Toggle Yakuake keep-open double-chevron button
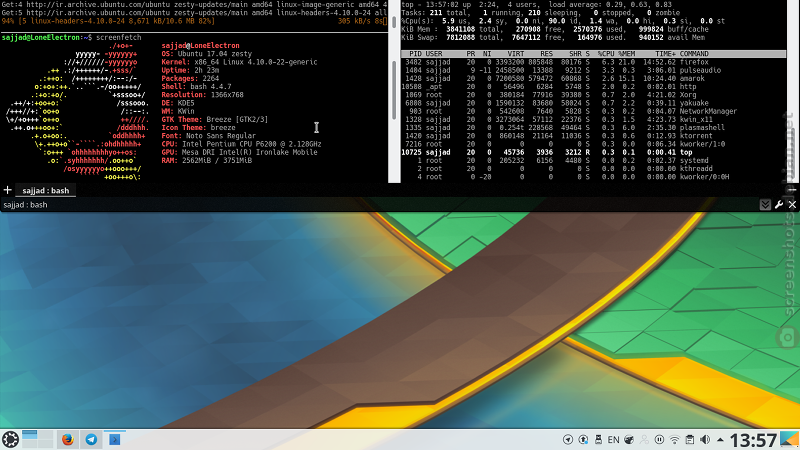Viewport: 800px width, 450px height. 765,205
